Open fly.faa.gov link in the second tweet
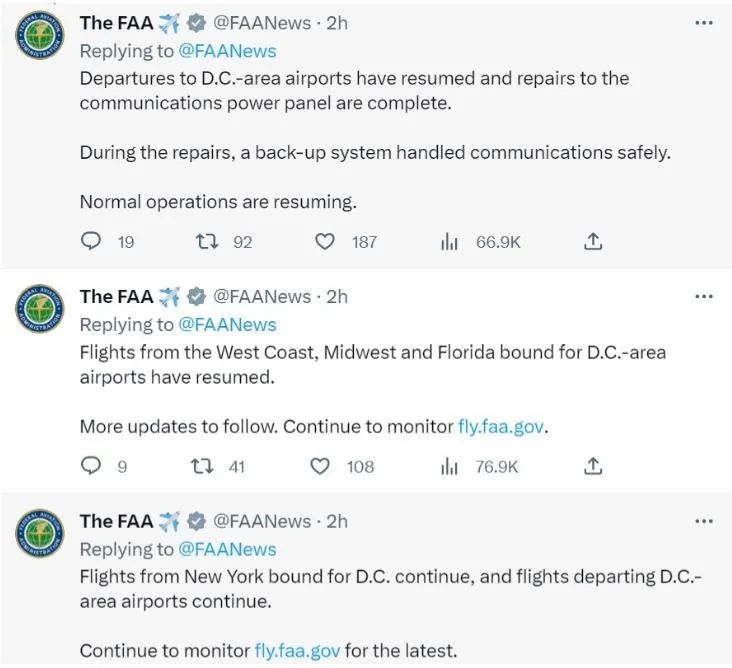 (501, 426)
